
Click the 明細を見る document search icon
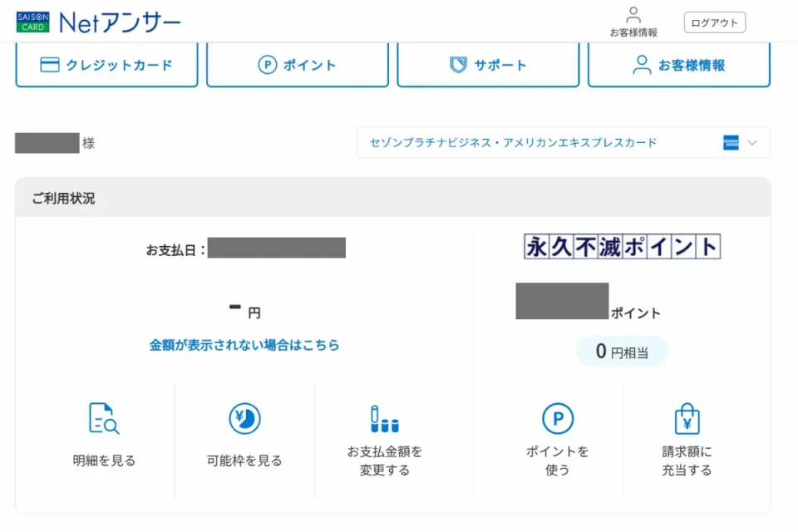[x=104, y=418]
